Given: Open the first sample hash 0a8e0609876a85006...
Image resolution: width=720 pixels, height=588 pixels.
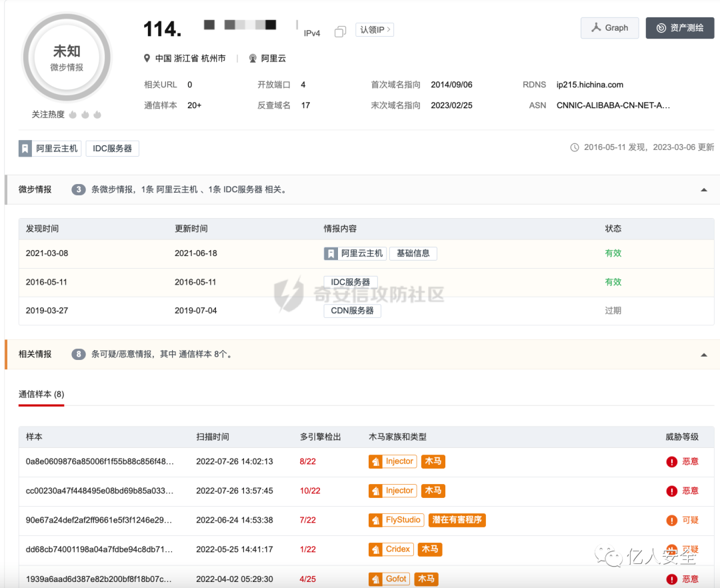Looking at the screenshot, I should [99, 461].
